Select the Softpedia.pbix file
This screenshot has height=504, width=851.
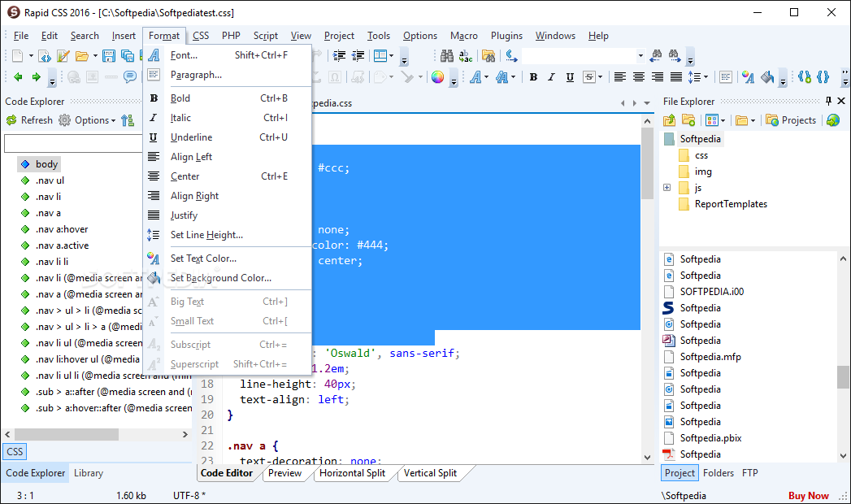click(x=710, y=438)
